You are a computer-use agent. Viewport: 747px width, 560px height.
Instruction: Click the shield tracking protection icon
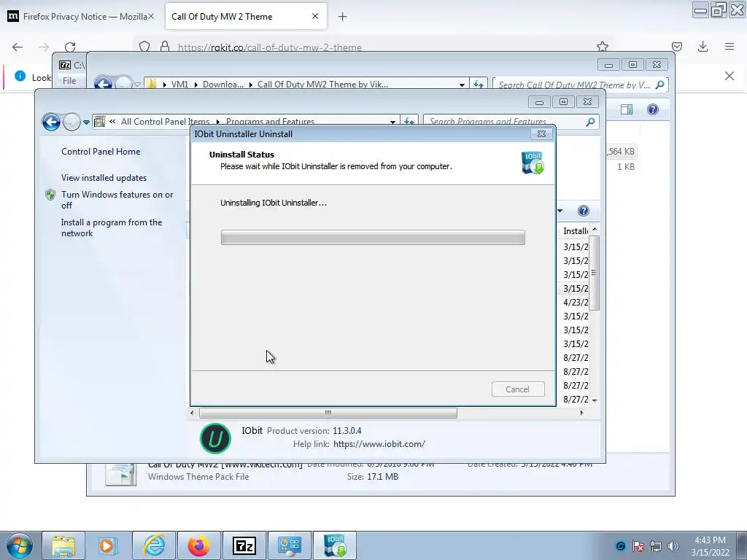pos(144,46)
